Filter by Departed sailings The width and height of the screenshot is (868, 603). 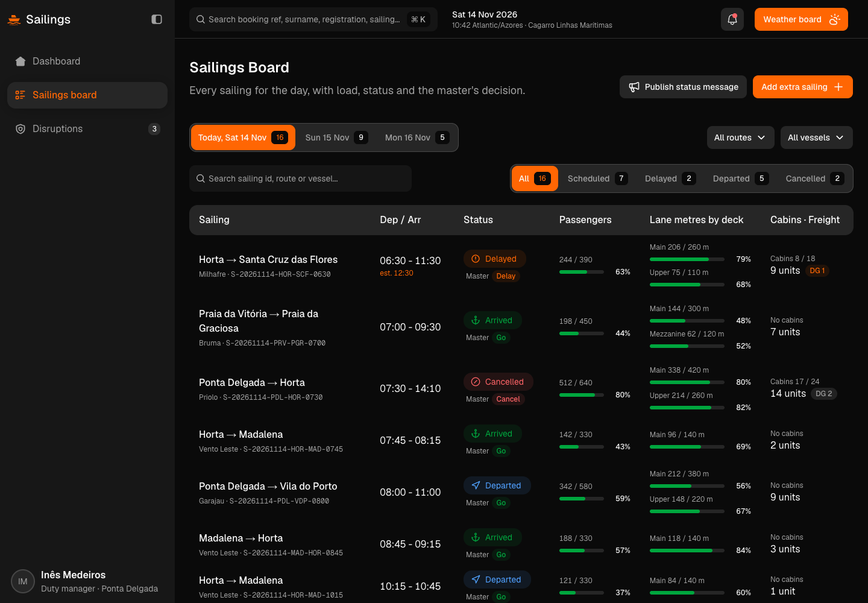click(x=741, y=178)
